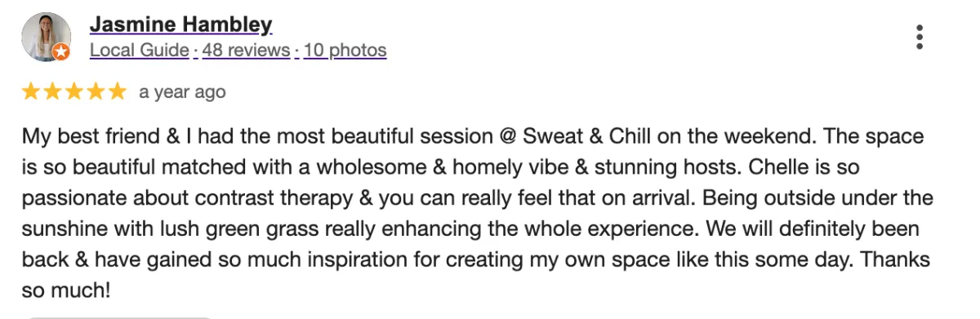This screenshot has width=980, height=319.
Task: Click the fourth yellow rating star
Action: click(95, 91)
